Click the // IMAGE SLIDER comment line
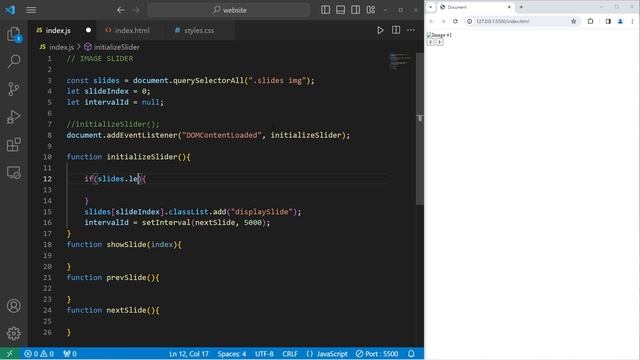This screenshot has width=640, height=360. (100, 58)
